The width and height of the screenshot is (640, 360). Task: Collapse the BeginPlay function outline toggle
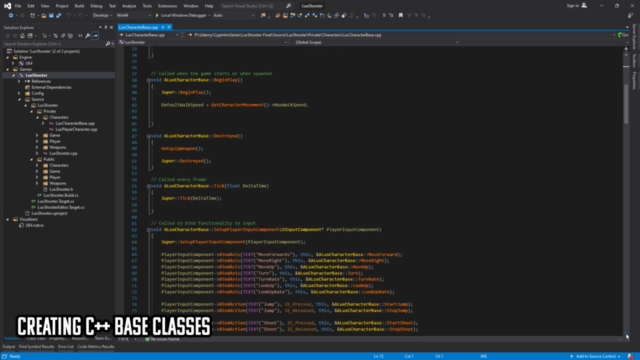coord(149,80)
